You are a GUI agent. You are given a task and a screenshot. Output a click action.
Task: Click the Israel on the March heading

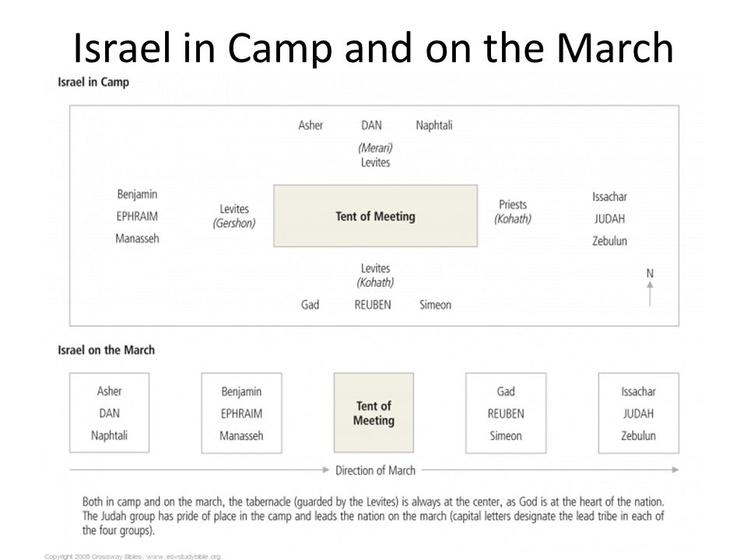coord(107,350)
